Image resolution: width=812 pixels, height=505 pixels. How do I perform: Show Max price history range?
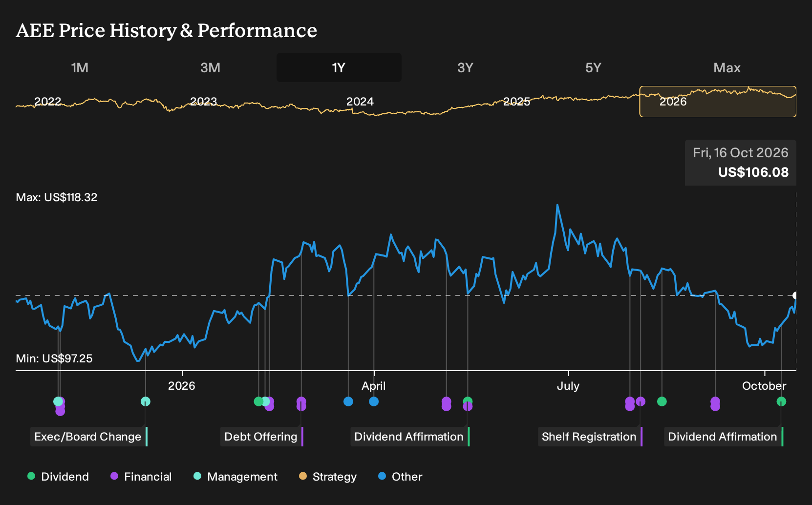click(727, 67)
